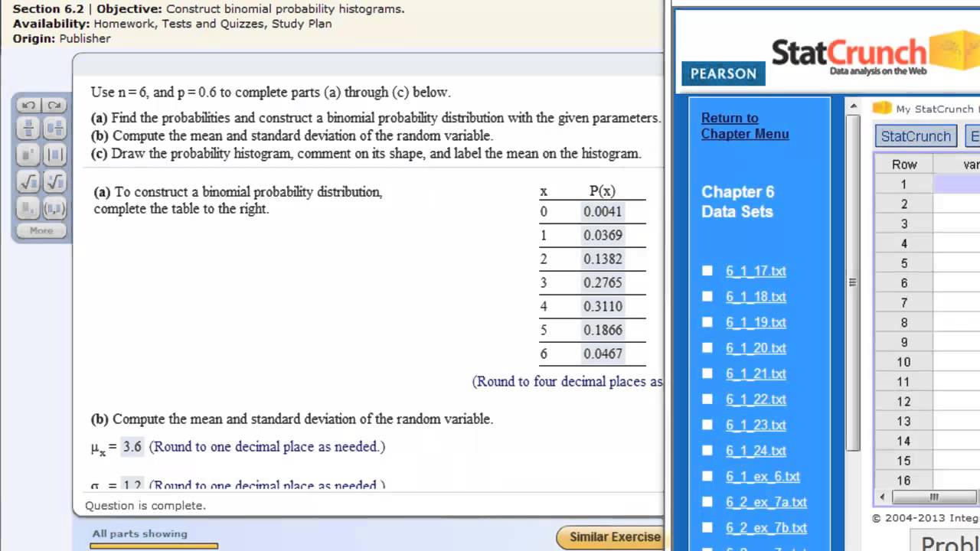Click the P(x) value 0.0041
The image size is (980, 551).
coord(603,211)
